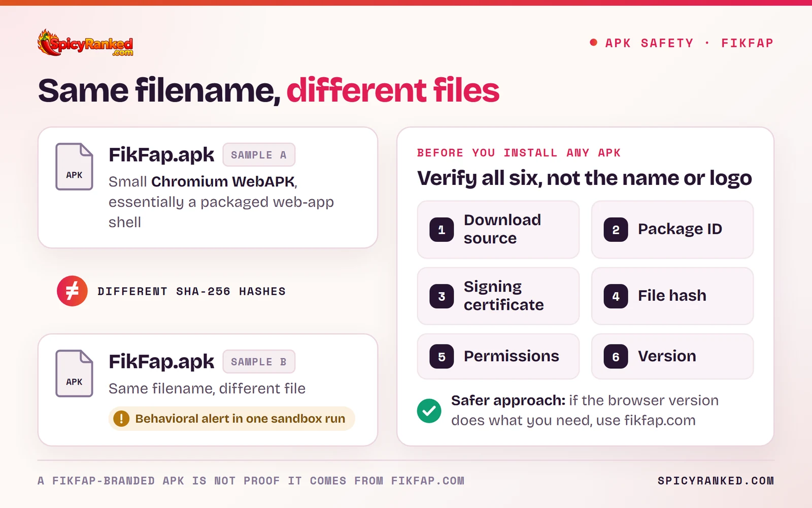Click the green checkmark beside Safer approach

click(x=429, y=410)
